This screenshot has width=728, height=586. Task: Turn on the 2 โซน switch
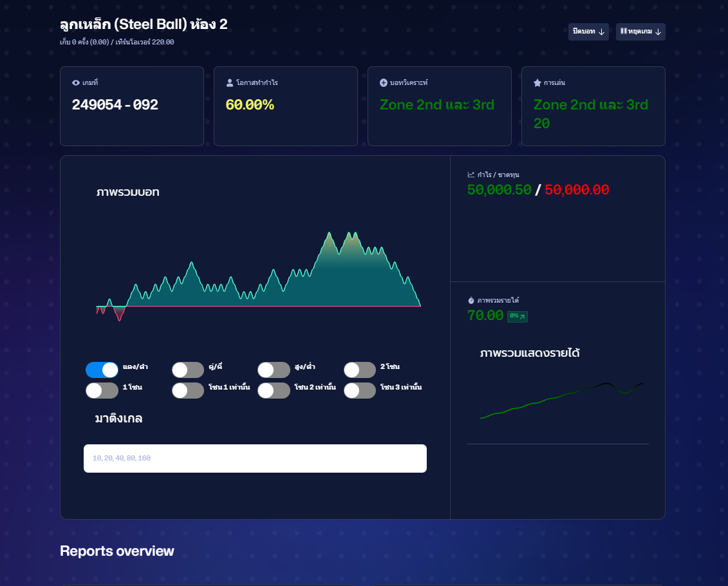click(360, 370)
